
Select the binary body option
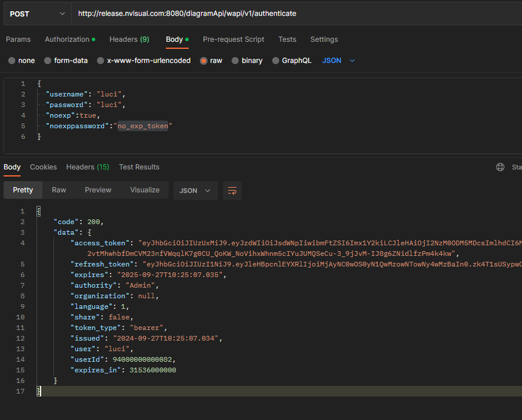pyautogui.click(x=235, y=61)
